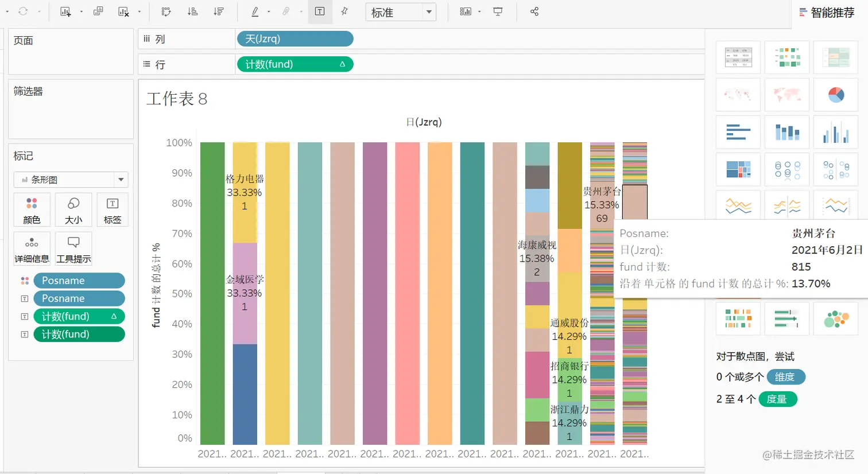
Task: Select the dual lines chart thumbnail
Action: 836,205
